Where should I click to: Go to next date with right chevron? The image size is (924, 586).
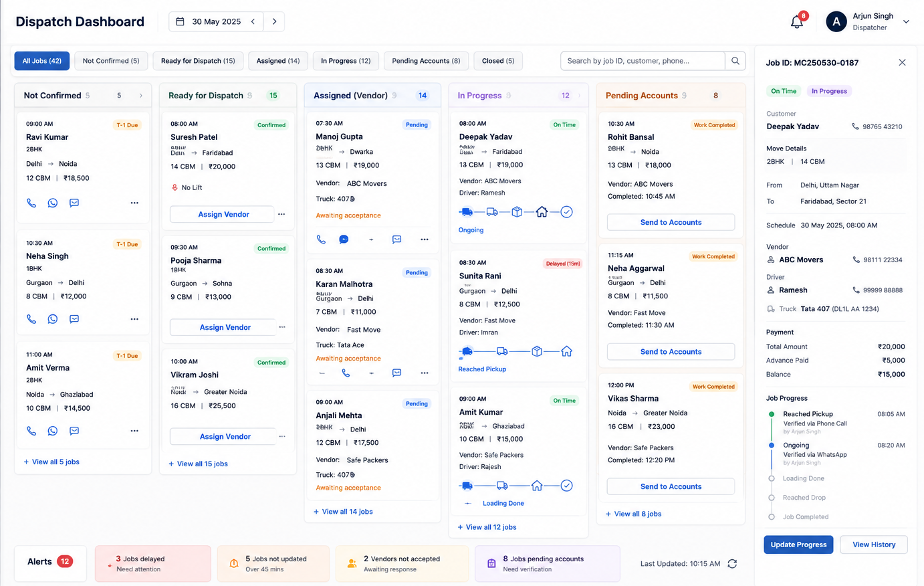(274, 21)
